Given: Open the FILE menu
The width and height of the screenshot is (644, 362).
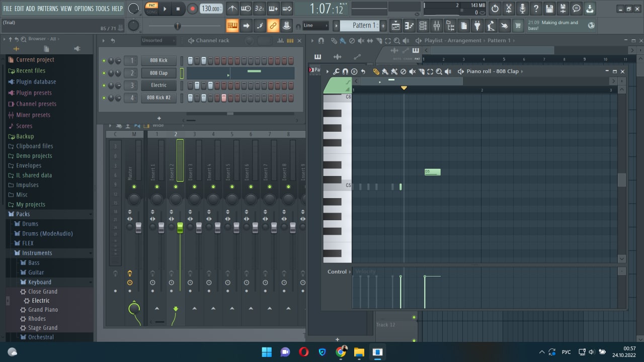Looking at the screenshot, I should tap(8, 9).
